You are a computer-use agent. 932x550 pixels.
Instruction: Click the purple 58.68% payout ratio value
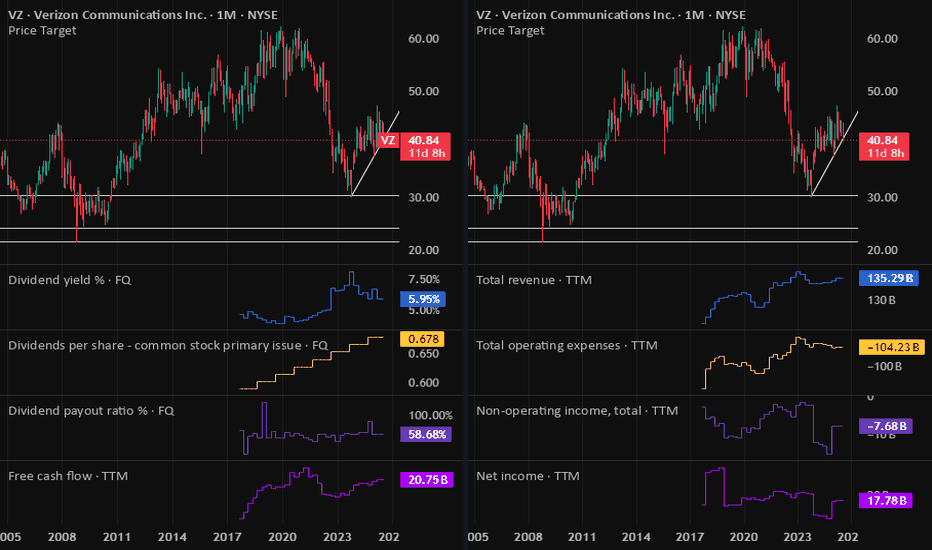426,435
